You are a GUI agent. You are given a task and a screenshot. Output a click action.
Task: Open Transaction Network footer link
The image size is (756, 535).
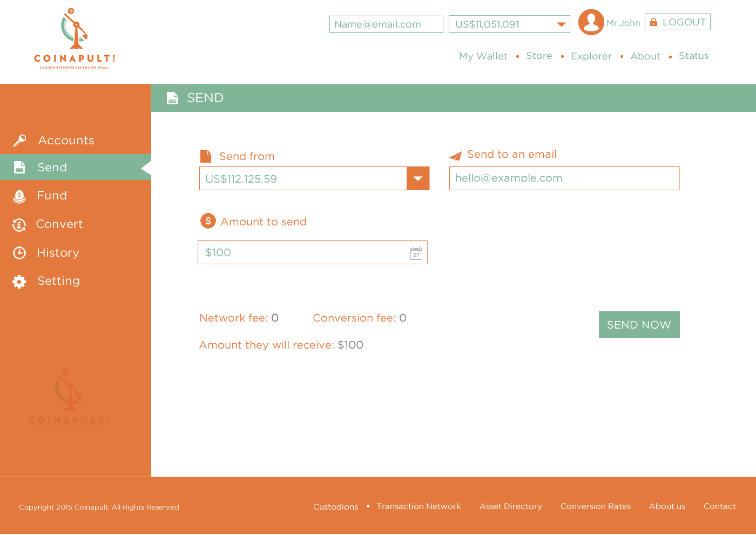tap(419, 506)
